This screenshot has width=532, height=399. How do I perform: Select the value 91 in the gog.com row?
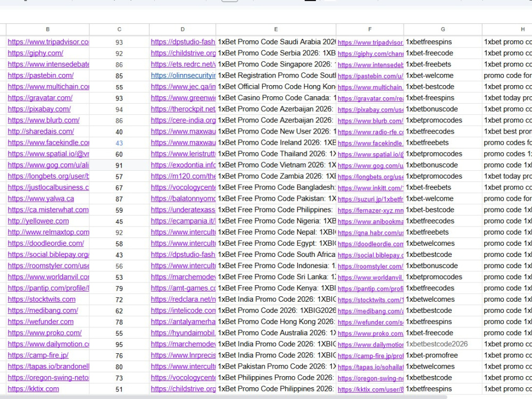(119, 165)
